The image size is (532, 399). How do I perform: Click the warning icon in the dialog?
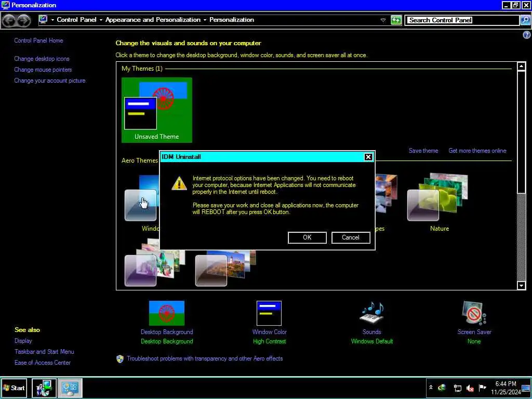pyautogui.click(x=179, y=183)
